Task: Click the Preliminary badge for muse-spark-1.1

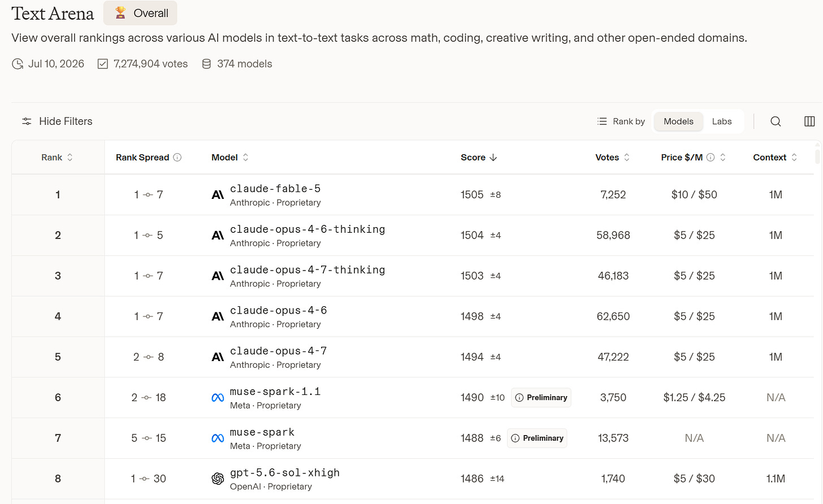Action: point(541,398)
